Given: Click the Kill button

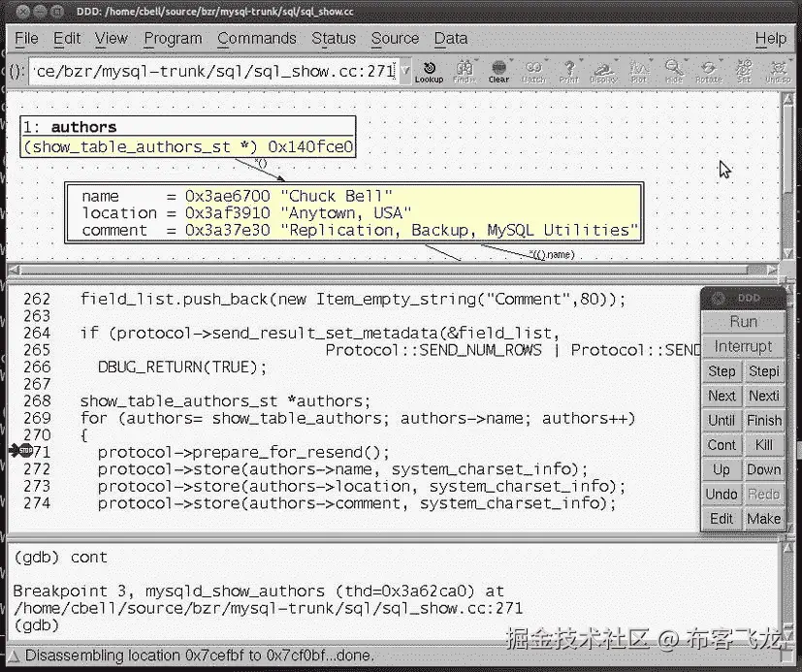Looking at the screenshot, I should [763, 445].
